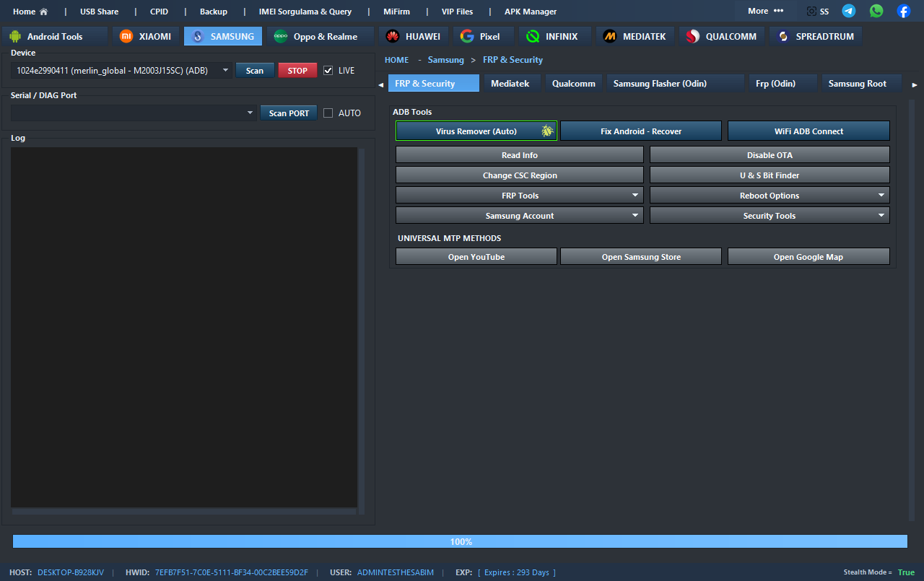Screen dimensions: 924x581
Task: Open the Reboot Options dropdown
Action: point(881,196)
